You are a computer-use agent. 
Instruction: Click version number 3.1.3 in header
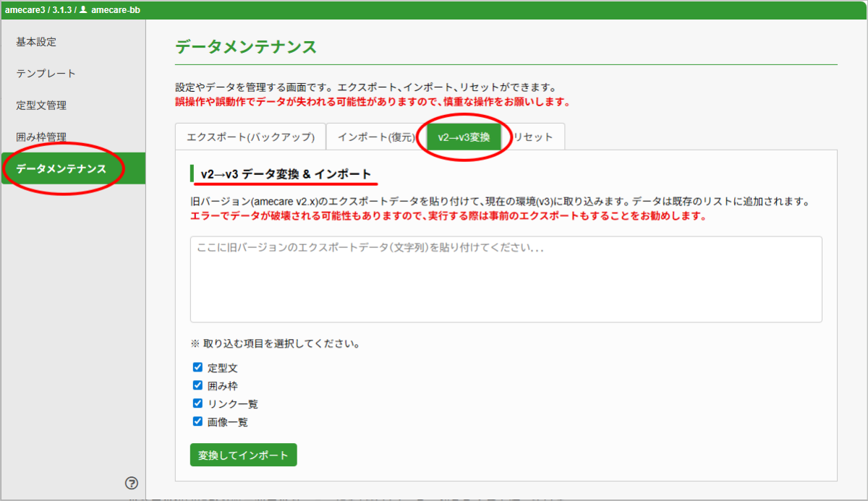click(62, 9)
